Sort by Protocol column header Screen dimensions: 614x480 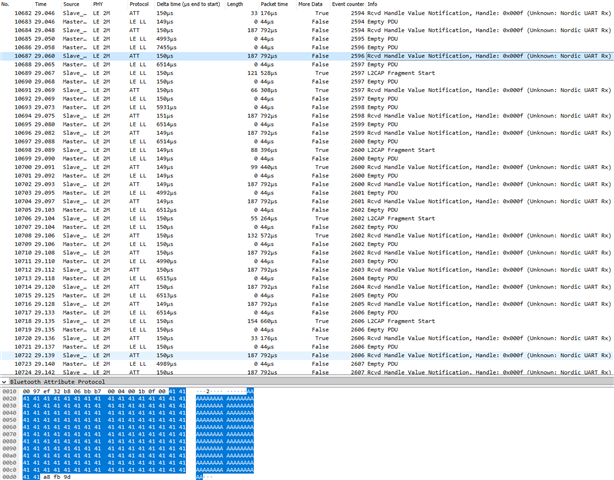click(x=139, y=4)
